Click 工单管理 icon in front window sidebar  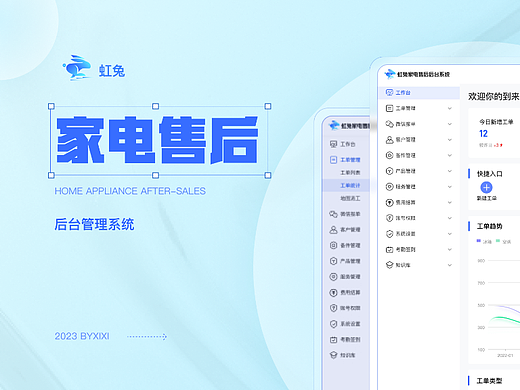click(389, 108)
